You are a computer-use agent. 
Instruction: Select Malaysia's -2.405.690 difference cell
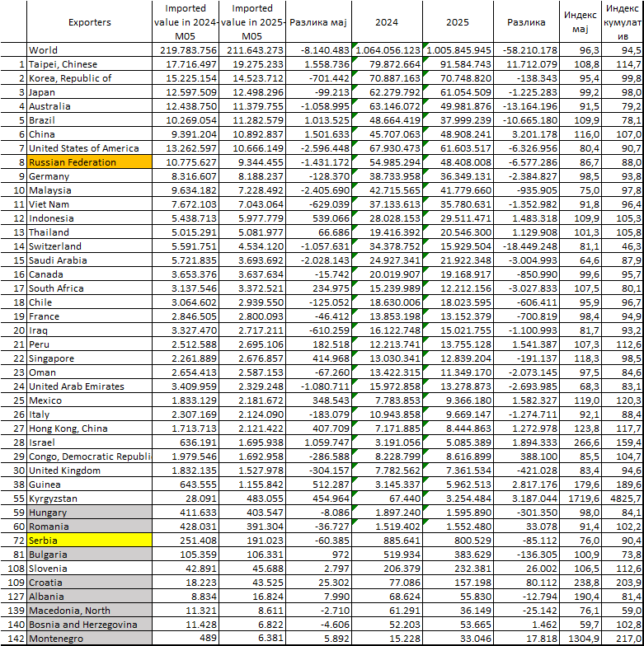click(x=318, y=190)
